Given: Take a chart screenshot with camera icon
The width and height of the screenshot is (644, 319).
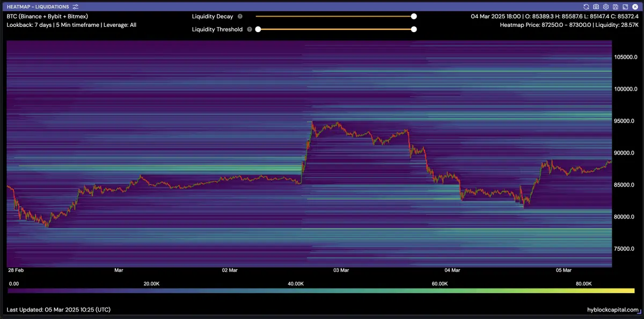Looking at the screenshot, I should [x=596, y=6].
